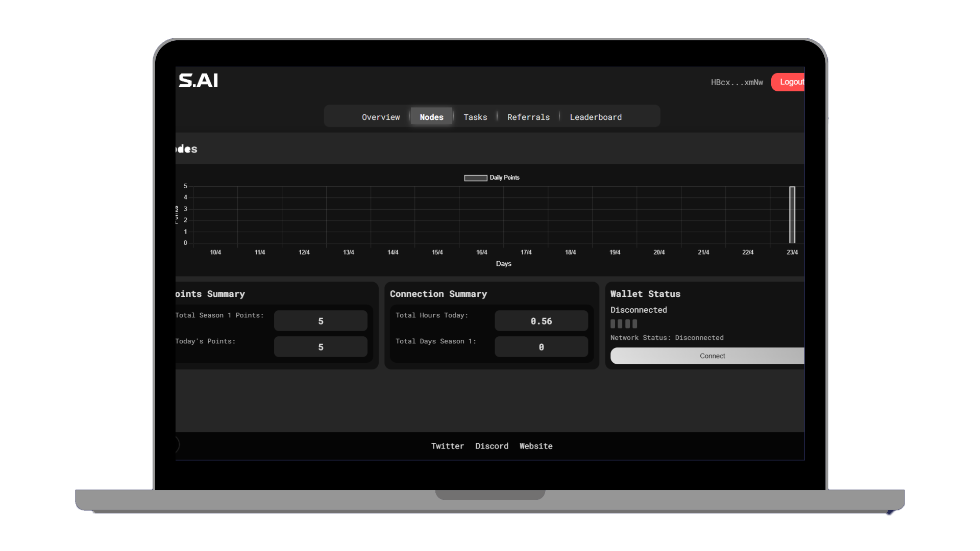Open the Website footer link
This screenshot has width=980, height=551.
point(536,446)
